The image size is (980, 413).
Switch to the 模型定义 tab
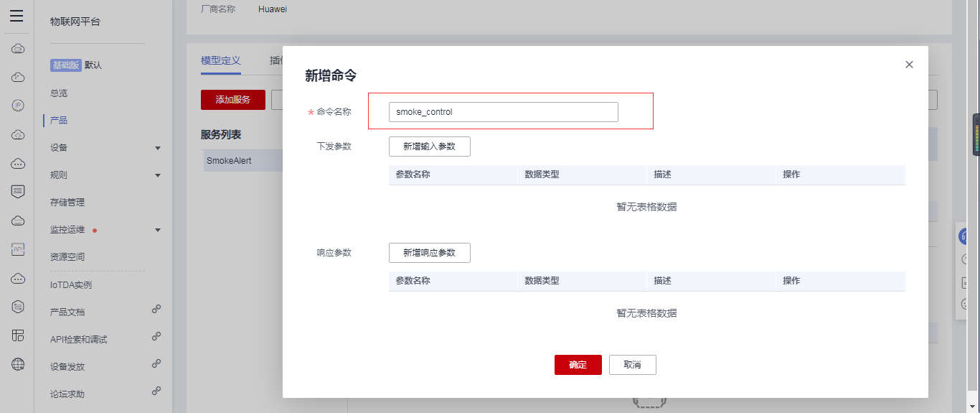click(x=221, y=61)
